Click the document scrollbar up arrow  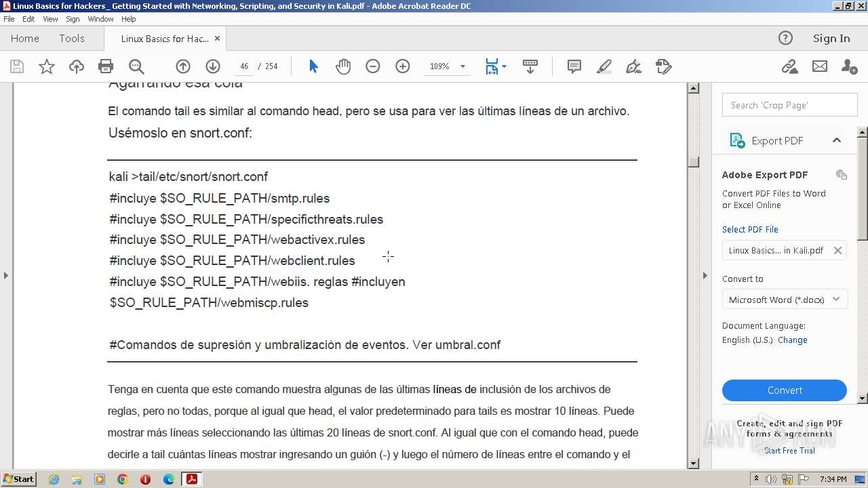[693, 88]
